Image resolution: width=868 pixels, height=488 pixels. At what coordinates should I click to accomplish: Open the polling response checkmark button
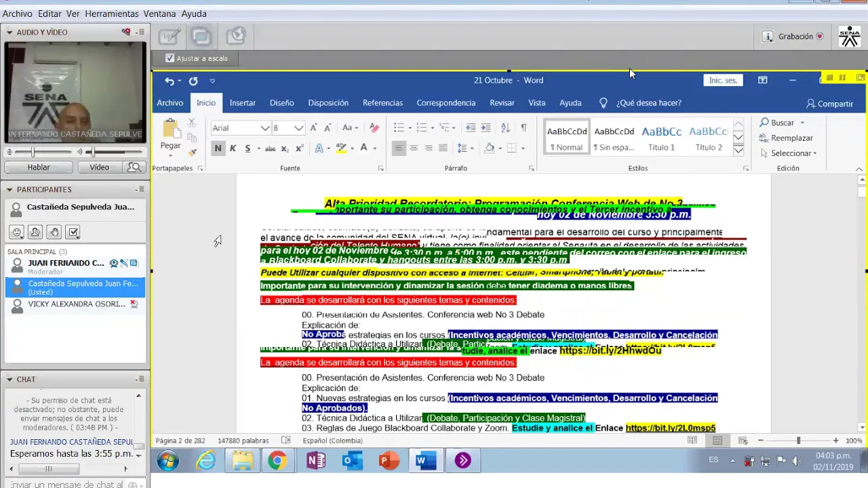[73, 232]
